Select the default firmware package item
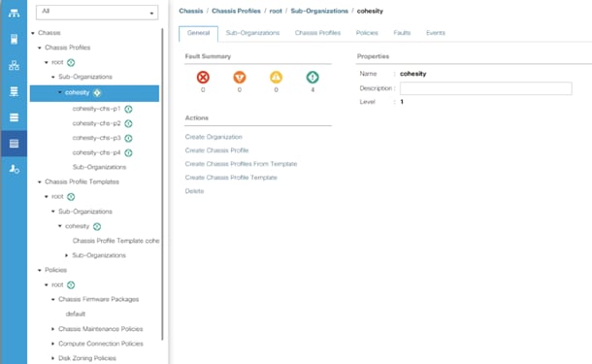Screen dimensions: 592x364 click(x=75, y=314)
